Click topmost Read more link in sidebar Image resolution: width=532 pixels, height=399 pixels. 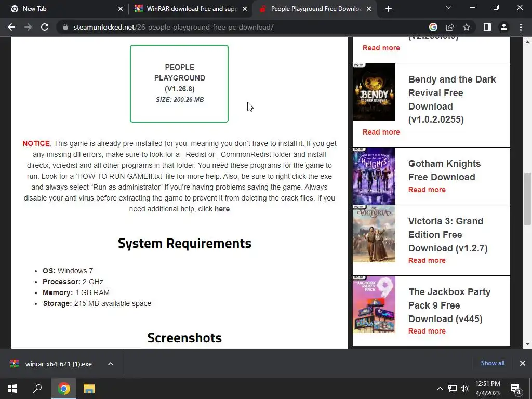381,48
